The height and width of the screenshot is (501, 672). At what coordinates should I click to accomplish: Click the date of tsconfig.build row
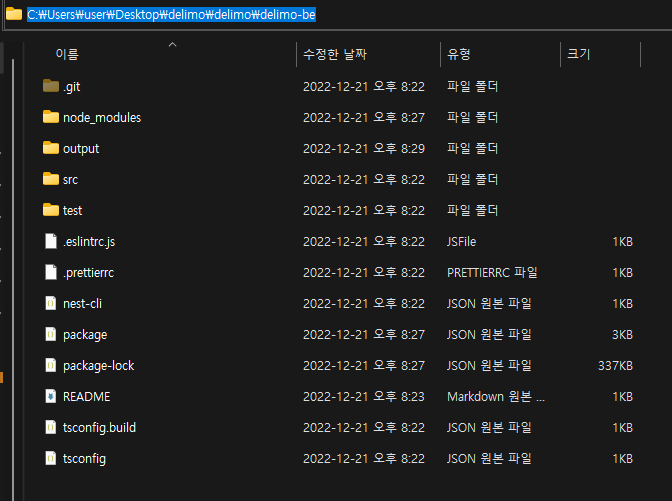[364, 428]
